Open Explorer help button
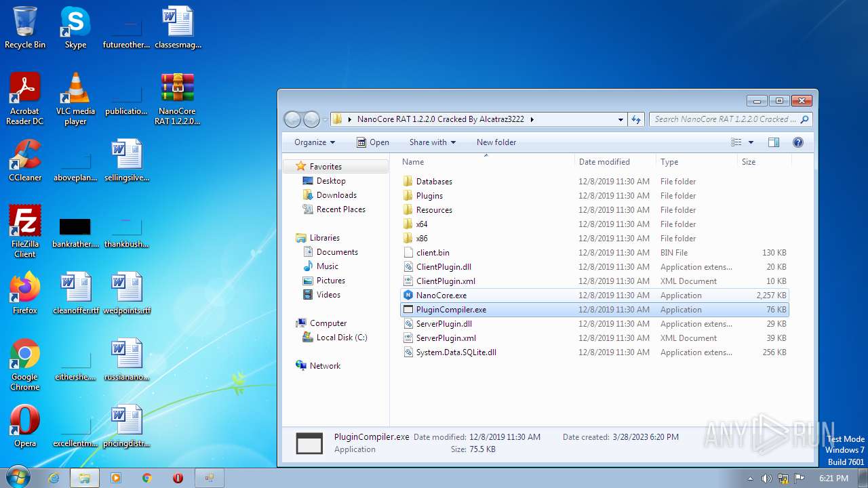Viewport: 868px width, 488px height. click(x=798, y=142)
